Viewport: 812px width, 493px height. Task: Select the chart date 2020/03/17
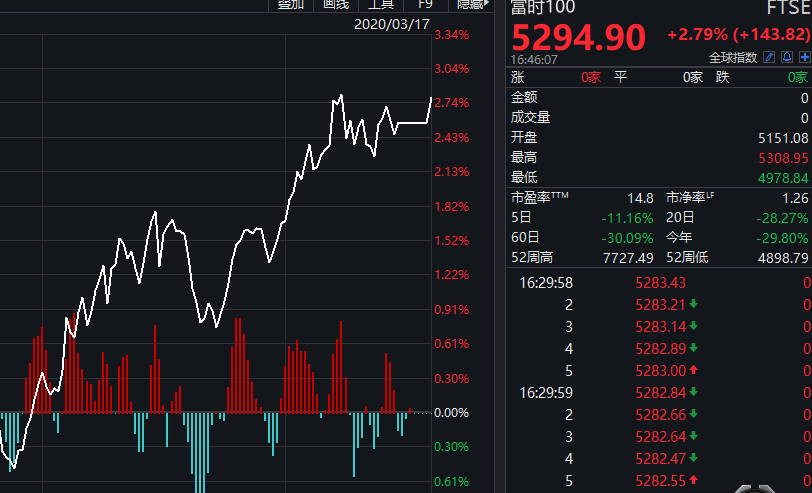pyautogui.click(x=392, y=24)
